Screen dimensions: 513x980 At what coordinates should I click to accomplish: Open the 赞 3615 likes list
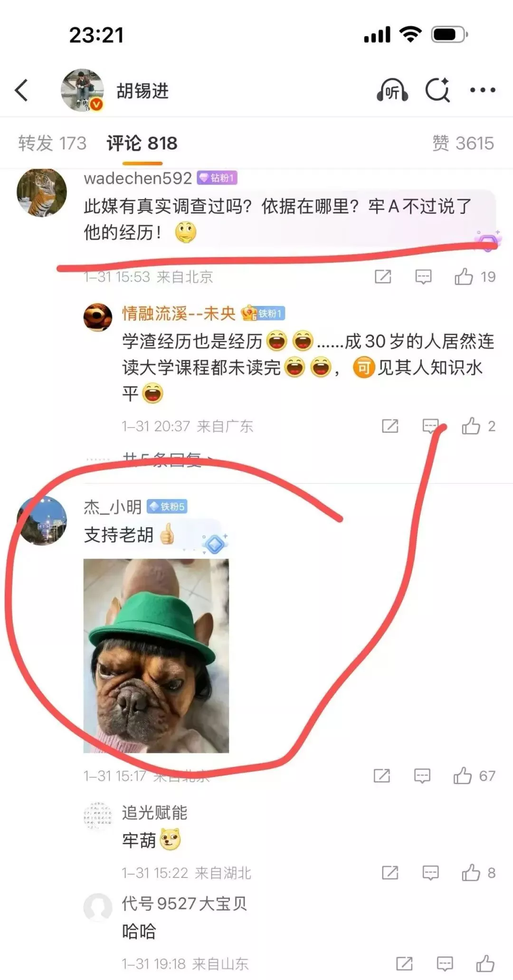pyautogui.click(x=463, y=143)
